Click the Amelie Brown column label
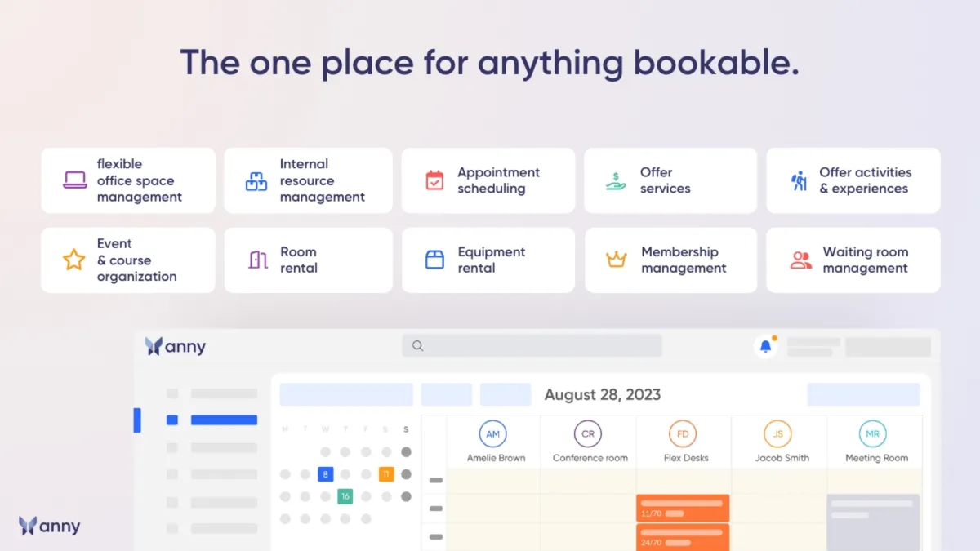Screen dimensions: 980x551 pyautogui.click(x=496, y=458)
